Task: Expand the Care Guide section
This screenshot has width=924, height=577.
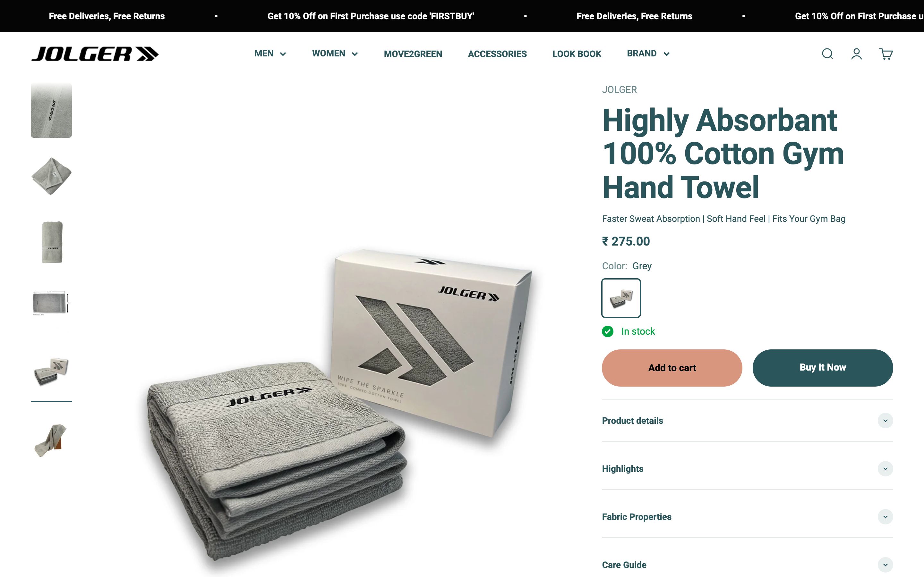Action: [747, 565]
